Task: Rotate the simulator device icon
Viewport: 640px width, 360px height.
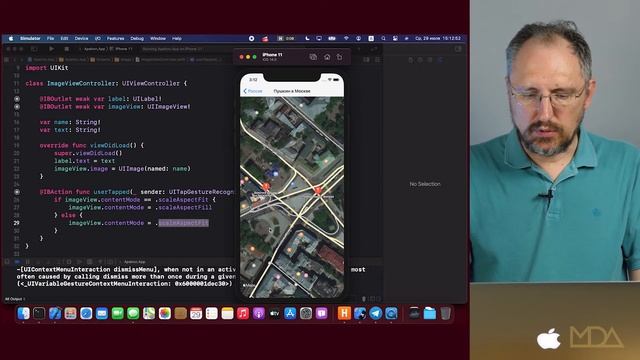Action: point(340,57)
